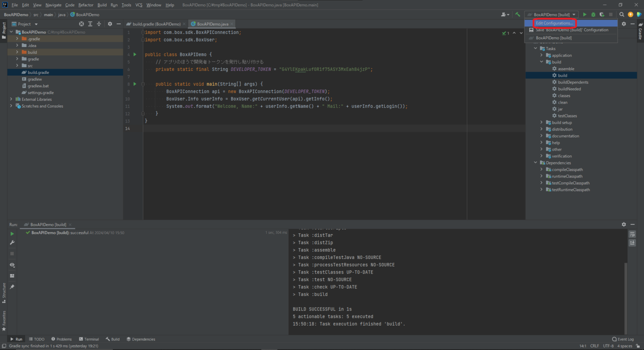Expand the External Libraries node

tap(11, 99)
